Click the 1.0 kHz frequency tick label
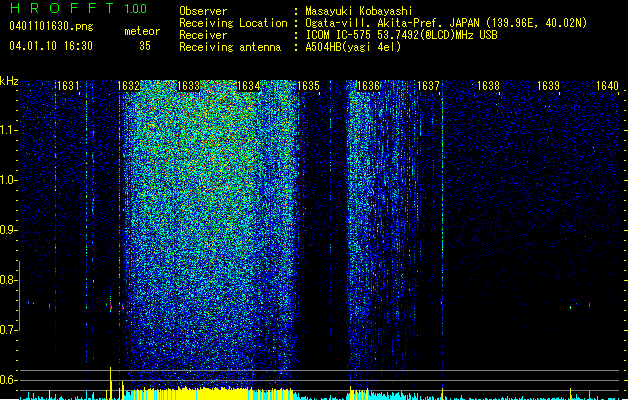 click(x=8, y=180)
